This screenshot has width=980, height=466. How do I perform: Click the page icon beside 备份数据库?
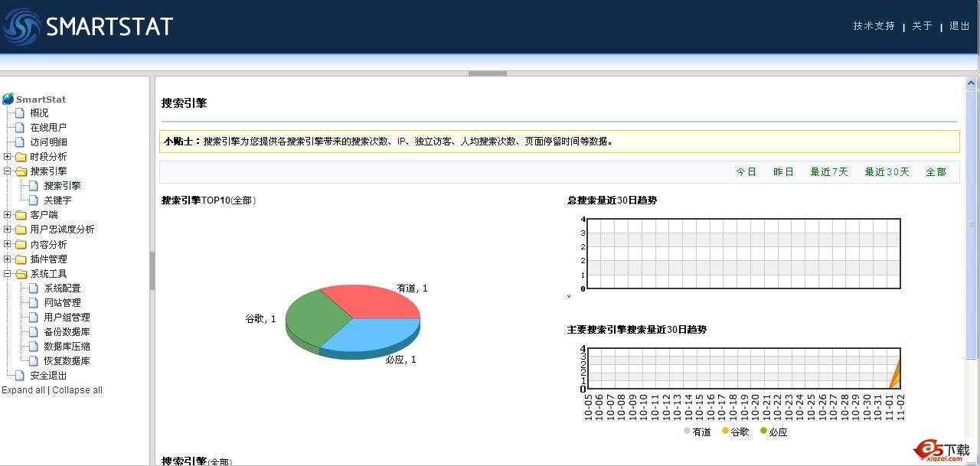34,332
